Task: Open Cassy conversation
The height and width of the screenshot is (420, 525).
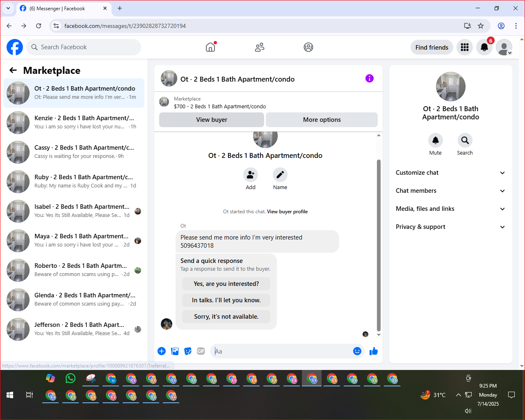Action: click(74, 152)
